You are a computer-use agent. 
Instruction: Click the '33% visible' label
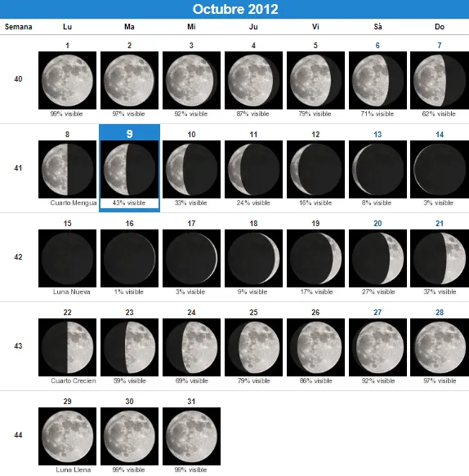[191, 202]
